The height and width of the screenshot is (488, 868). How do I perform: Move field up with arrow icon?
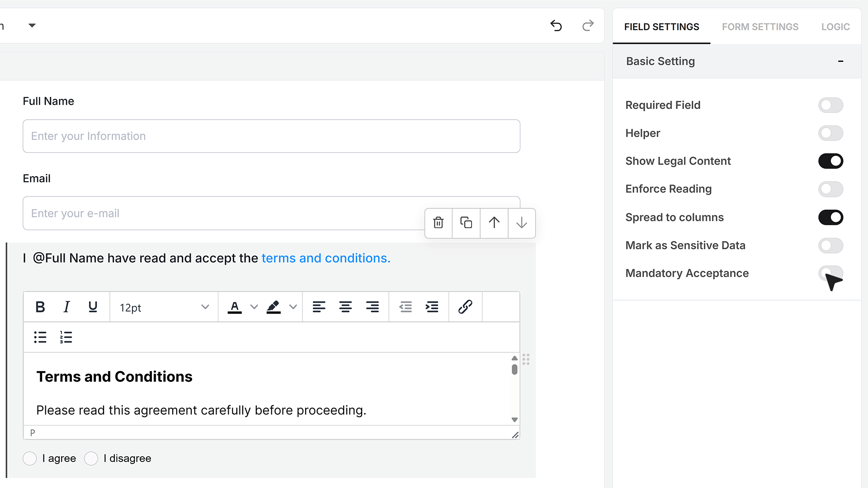tap(494, 223)
